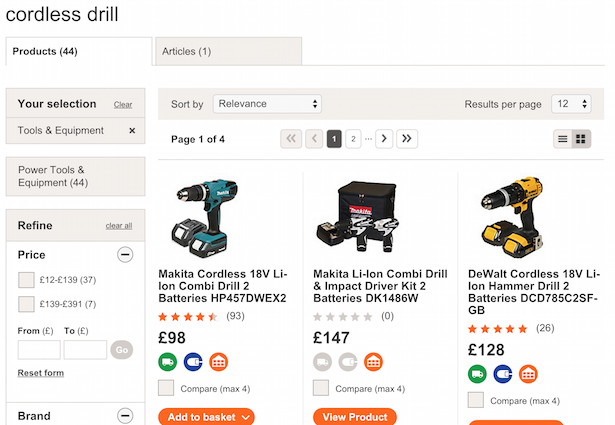Image resolution: width=615 pixels, height=425 pixels.
Task: Switch to the grid view layout icon
Action: tap(581, 139)
